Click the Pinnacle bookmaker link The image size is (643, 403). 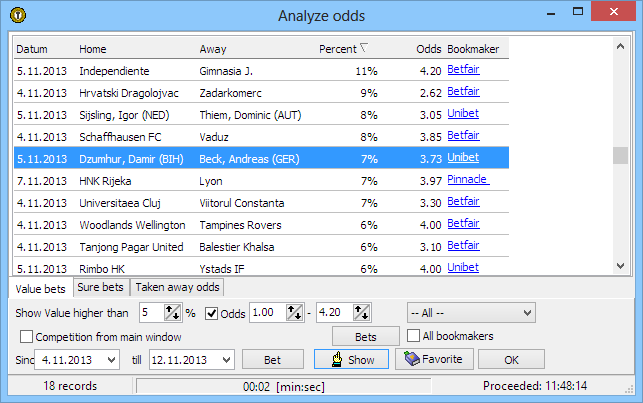tap(467, 180)
